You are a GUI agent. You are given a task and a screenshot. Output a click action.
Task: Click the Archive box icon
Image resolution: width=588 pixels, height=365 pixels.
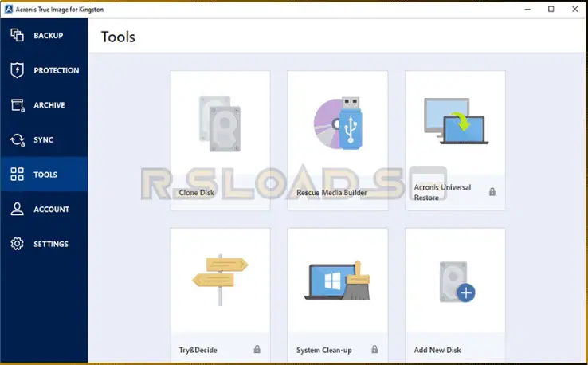(18, 105)
